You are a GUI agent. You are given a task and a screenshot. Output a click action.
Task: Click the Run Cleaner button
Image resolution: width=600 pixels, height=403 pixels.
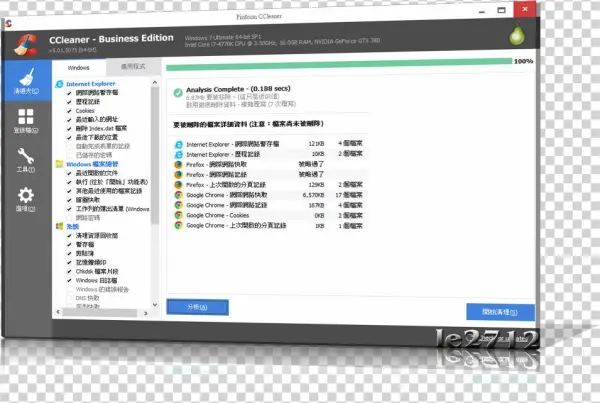pos(498,311)
